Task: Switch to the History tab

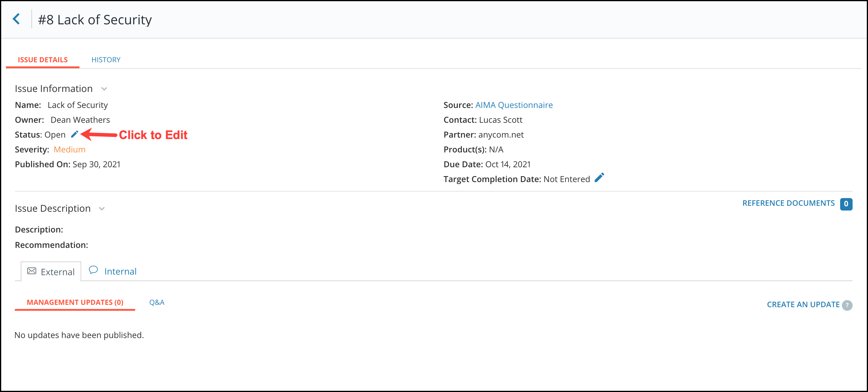Action: (106, 60)
